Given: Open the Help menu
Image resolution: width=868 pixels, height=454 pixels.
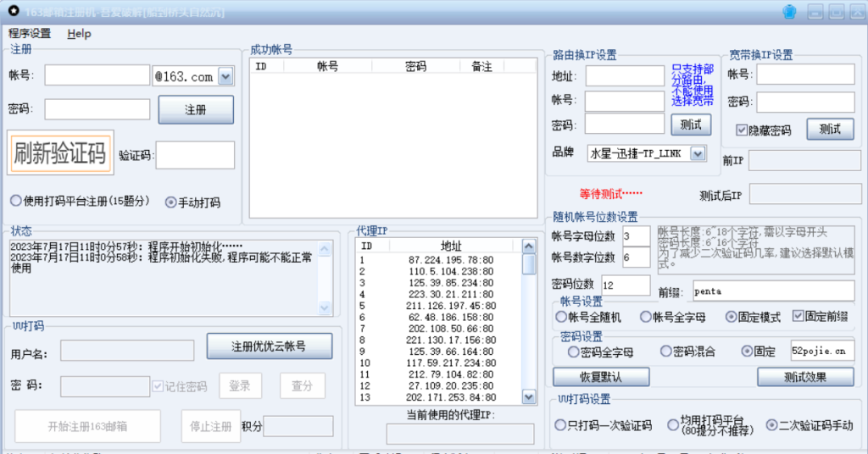Looking at the screenshot, I should coord(79,34).
